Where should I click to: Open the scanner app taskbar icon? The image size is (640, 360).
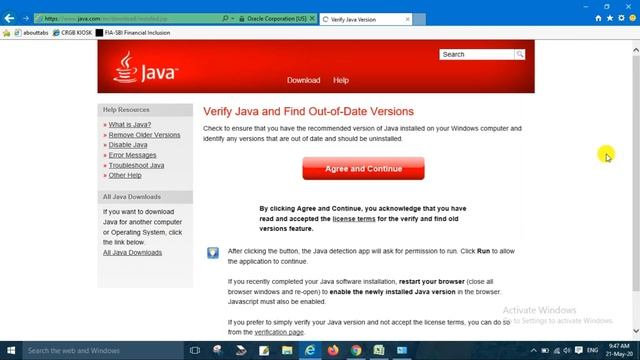pyautogui.click(x=241, y=351)
